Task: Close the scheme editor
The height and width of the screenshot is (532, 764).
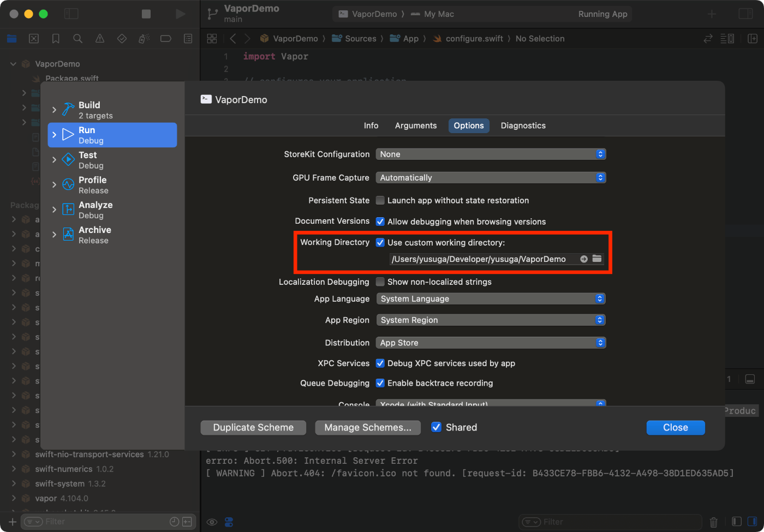Action: [676, 428]
